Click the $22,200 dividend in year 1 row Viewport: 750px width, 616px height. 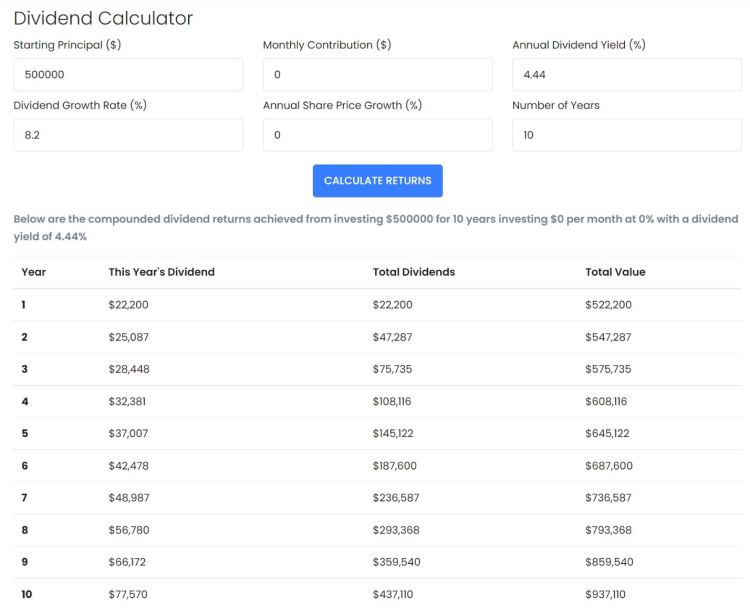[128, 305]
